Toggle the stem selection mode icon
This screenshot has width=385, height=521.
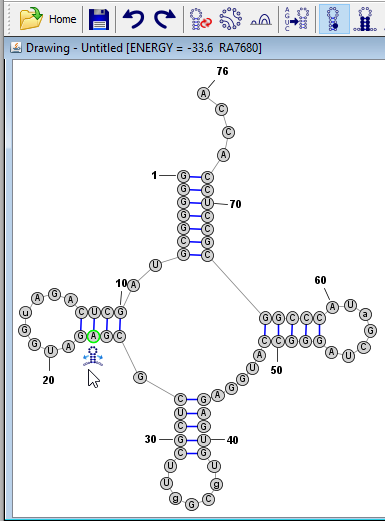tap(365, 19)
